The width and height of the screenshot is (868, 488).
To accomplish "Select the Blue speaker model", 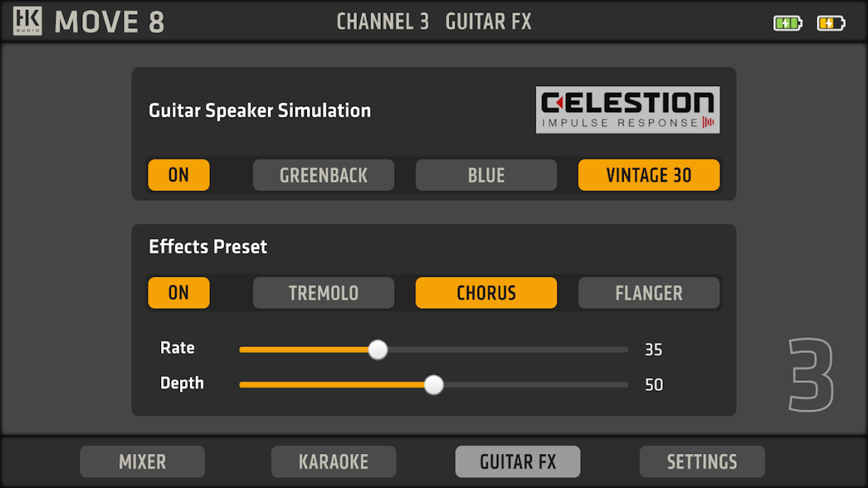I will pos(486,175).
